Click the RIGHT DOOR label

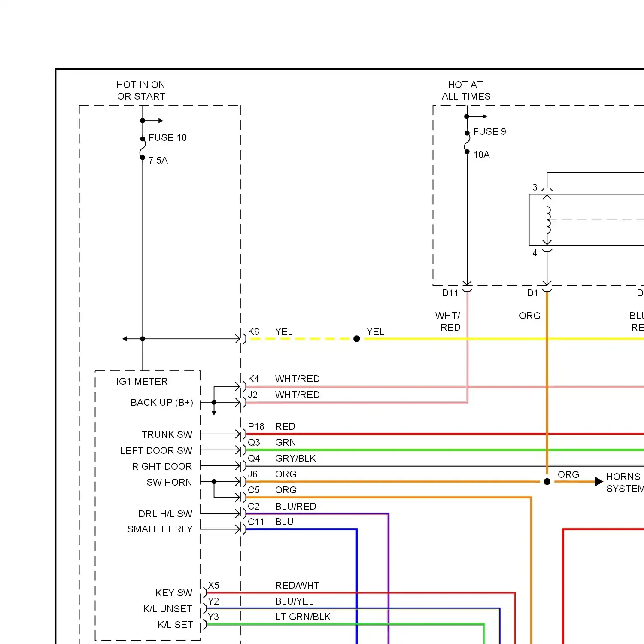tap(162, 466)
